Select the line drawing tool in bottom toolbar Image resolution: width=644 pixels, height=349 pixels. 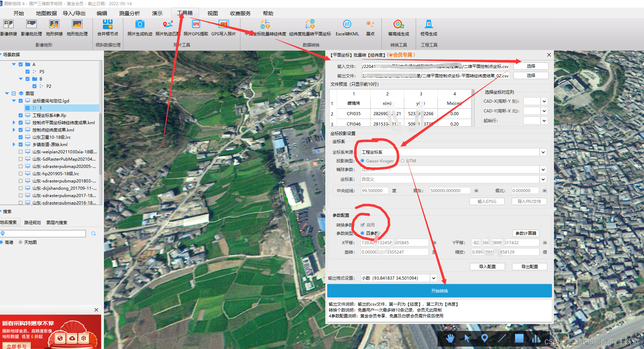pos(502,338)
